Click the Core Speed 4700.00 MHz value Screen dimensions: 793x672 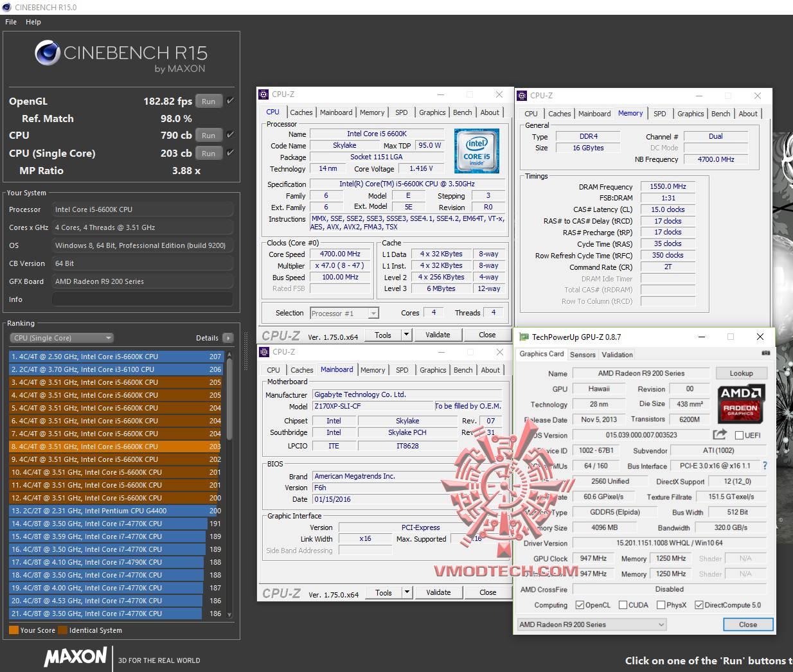pyautogui.click(x=340, y=254)
